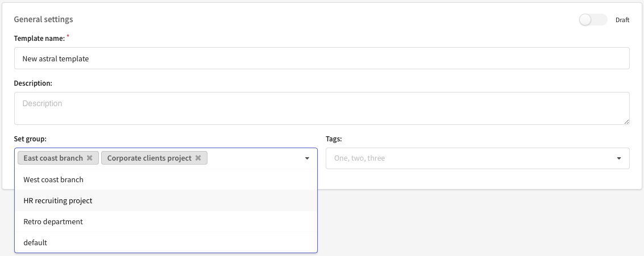This screenshot has width=644, height=256.
Task: Pick the default group option
Action: [x=166, y=242]
